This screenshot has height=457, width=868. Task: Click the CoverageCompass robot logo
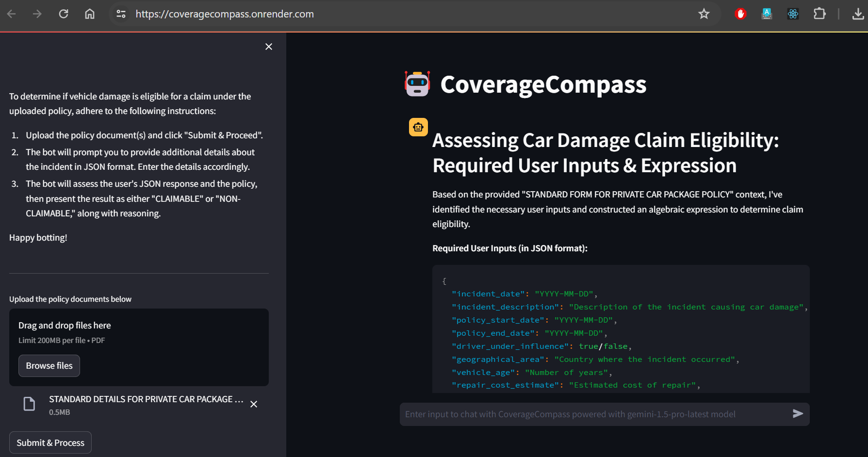pyautogui.click(x=417, y=84)
